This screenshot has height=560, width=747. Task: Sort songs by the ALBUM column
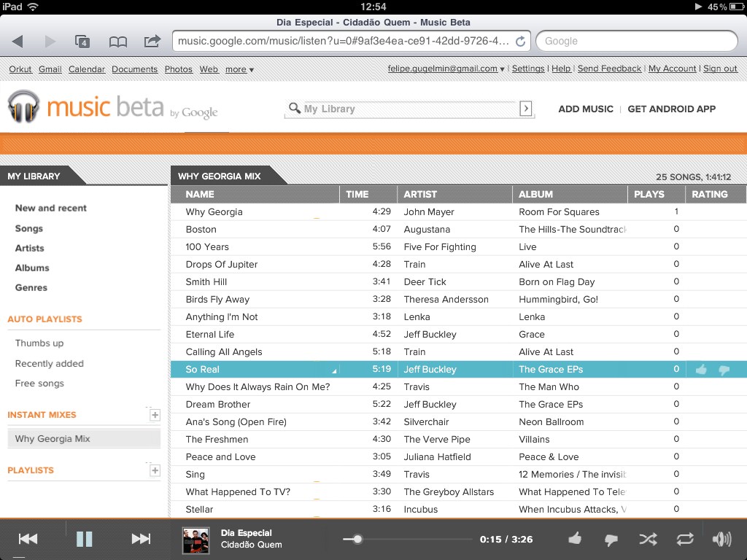point(570,194)
